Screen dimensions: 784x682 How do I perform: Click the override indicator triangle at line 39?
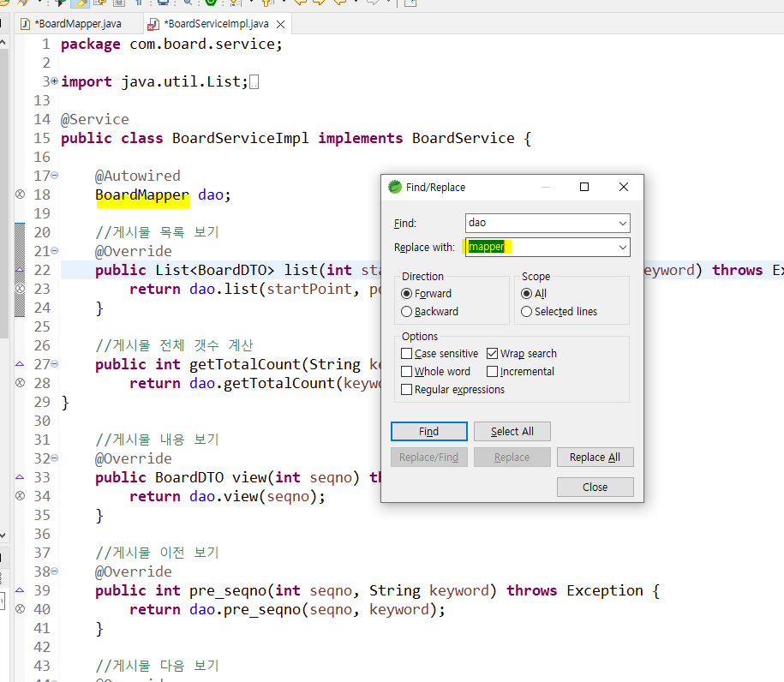pos(20,590)
